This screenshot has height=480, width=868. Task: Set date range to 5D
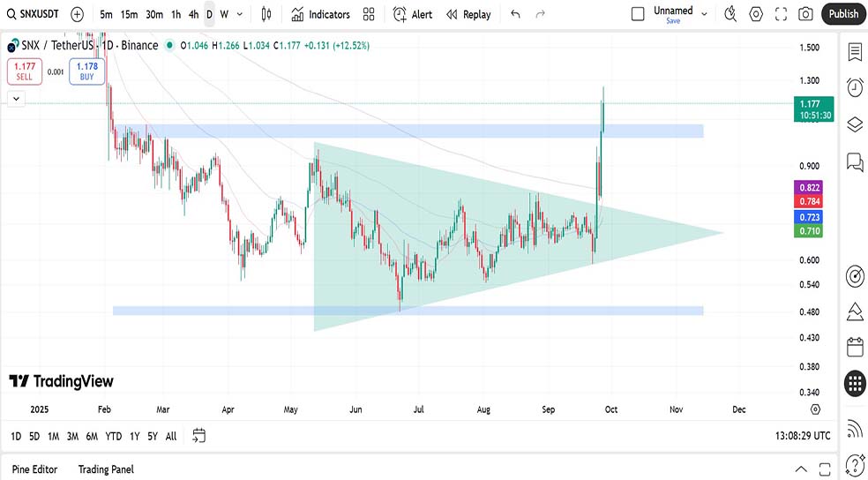34,436
